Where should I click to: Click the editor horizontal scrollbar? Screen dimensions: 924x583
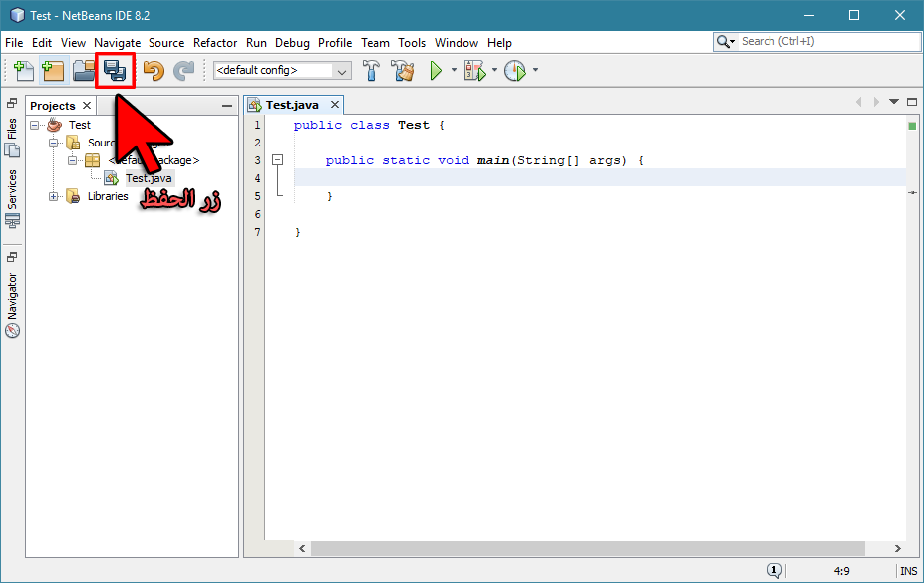coord(587,548)
